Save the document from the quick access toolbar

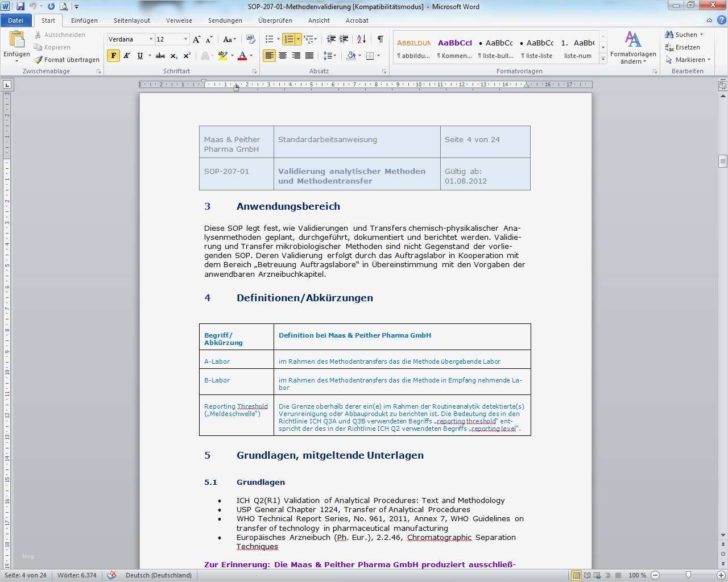20,6
